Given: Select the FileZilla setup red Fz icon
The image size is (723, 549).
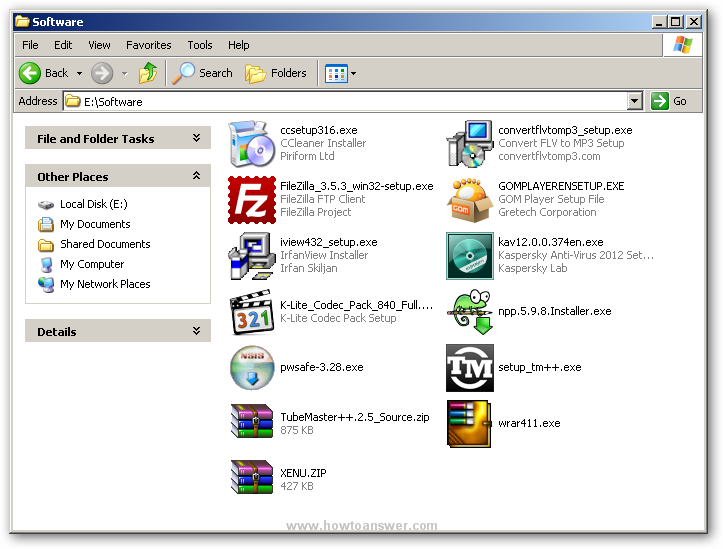Looking at the screenshot, I should [x=252, y=200].
